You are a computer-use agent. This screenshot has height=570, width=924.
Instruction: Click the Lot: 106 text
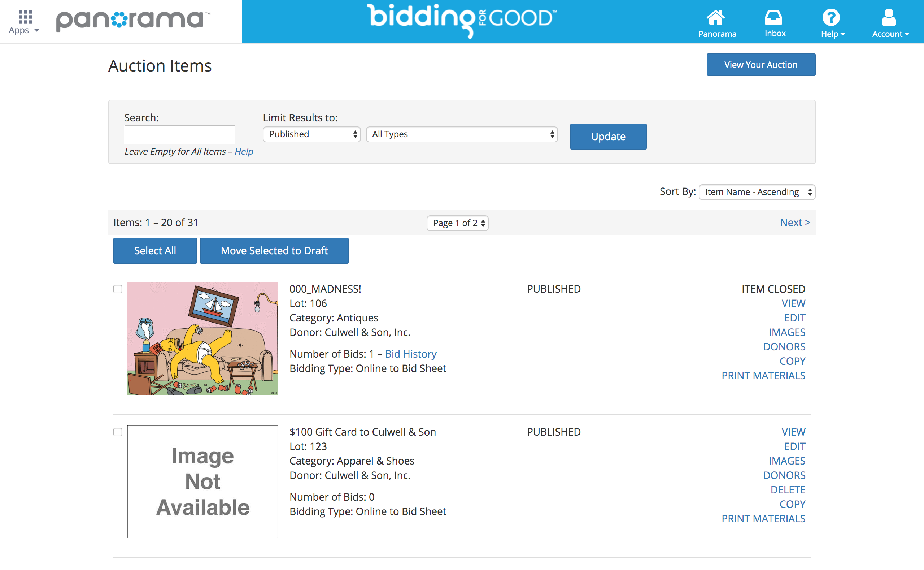308,303
